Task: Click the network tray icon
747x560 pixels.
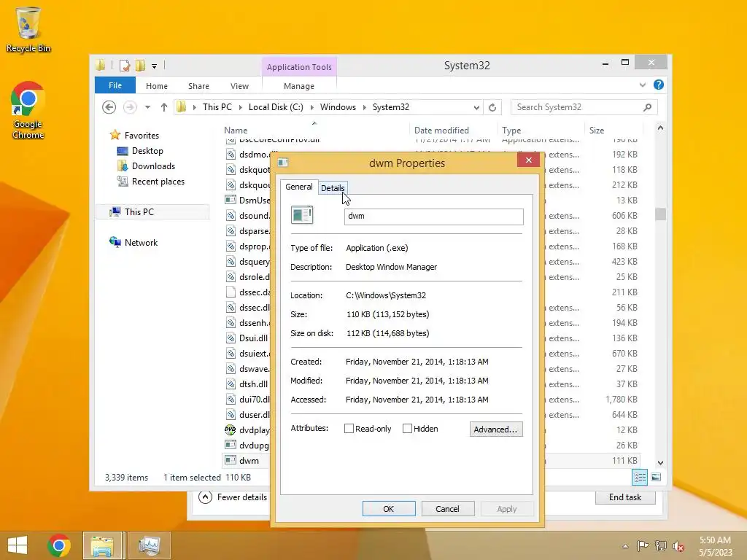Action: click(661, 545)
